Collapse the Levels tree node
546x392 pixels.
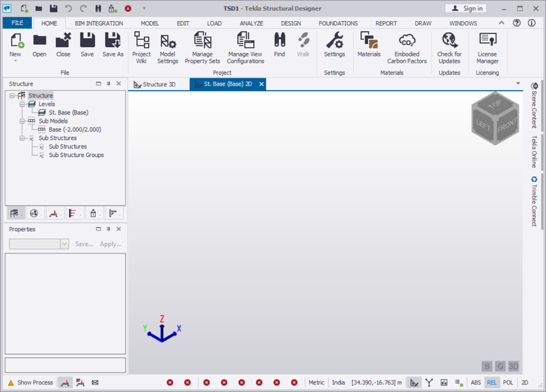point(22,104)
